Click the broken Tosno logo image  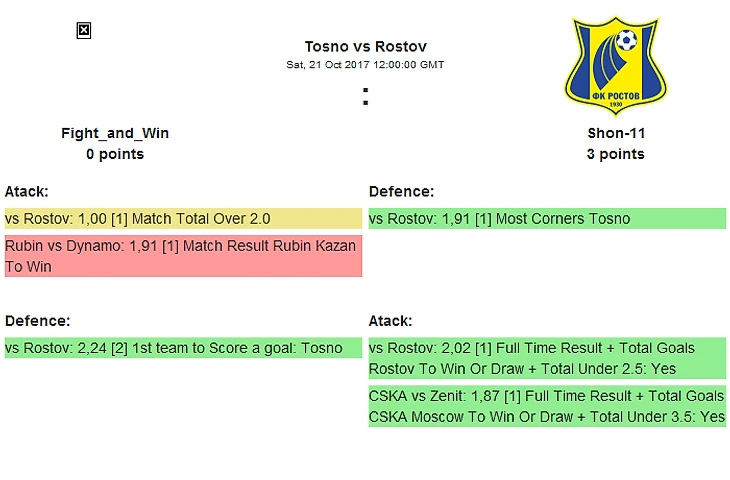point(84,31)
